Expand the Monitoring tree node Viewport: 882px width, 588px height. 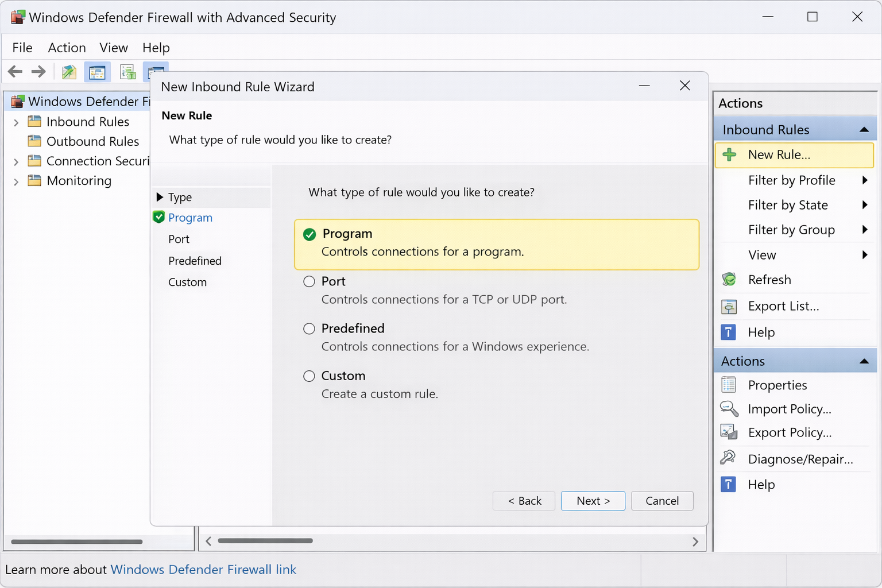coord(16,181)
